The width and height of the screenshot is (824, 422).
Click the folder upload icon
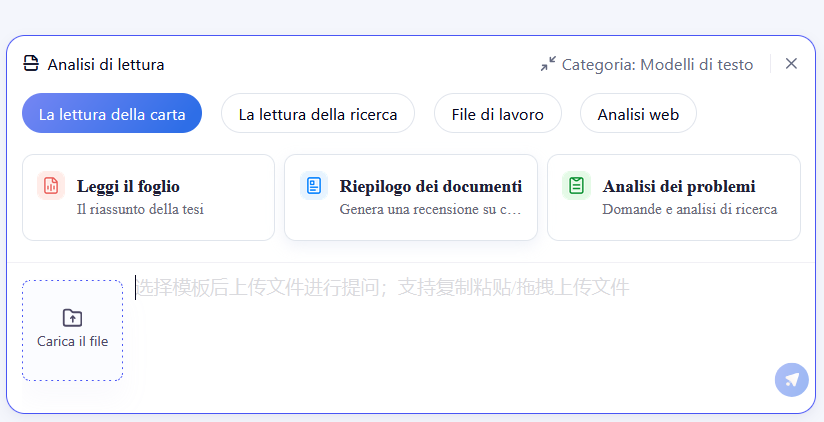point(72,318)
